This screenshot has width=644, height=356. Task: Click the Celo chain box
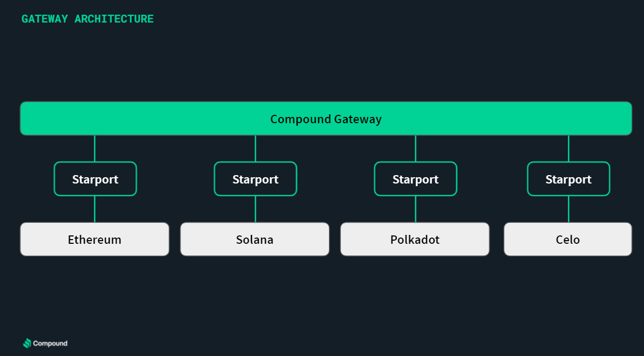568,239
